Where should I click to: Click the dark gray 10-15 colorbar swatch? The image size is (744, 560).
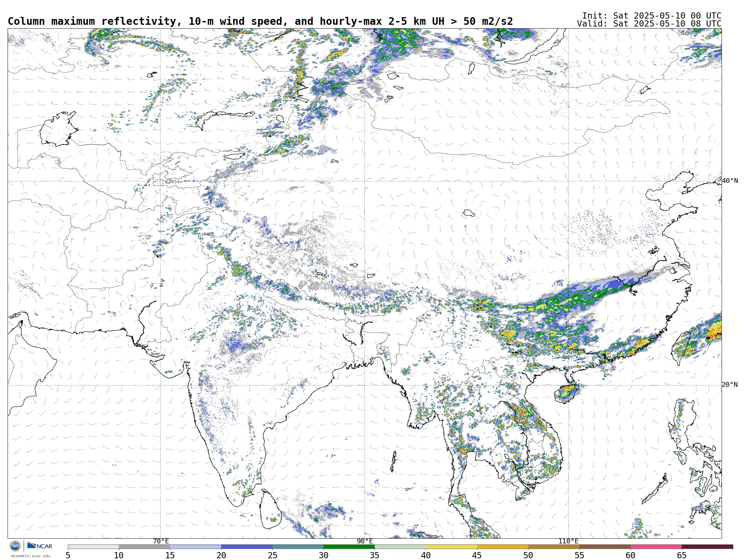[144, 547]
